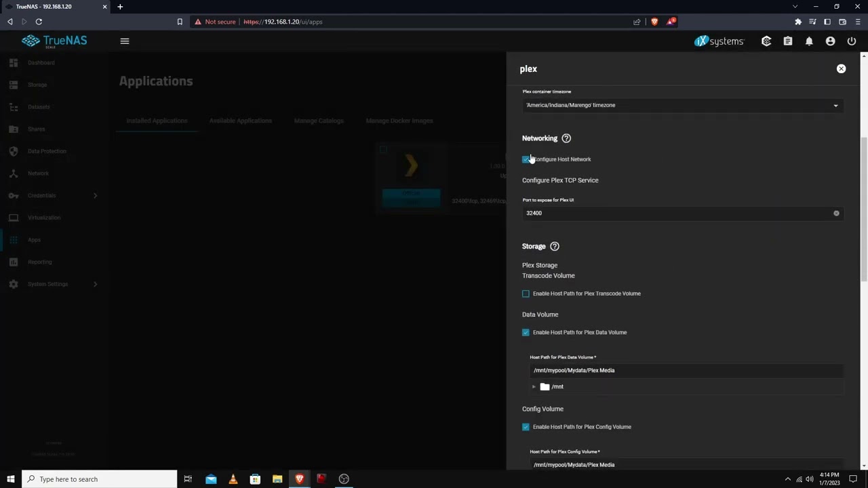Expand the Credentials sidebar submenu
Viewport: 868px width, 488px height.
pos(95,195)
